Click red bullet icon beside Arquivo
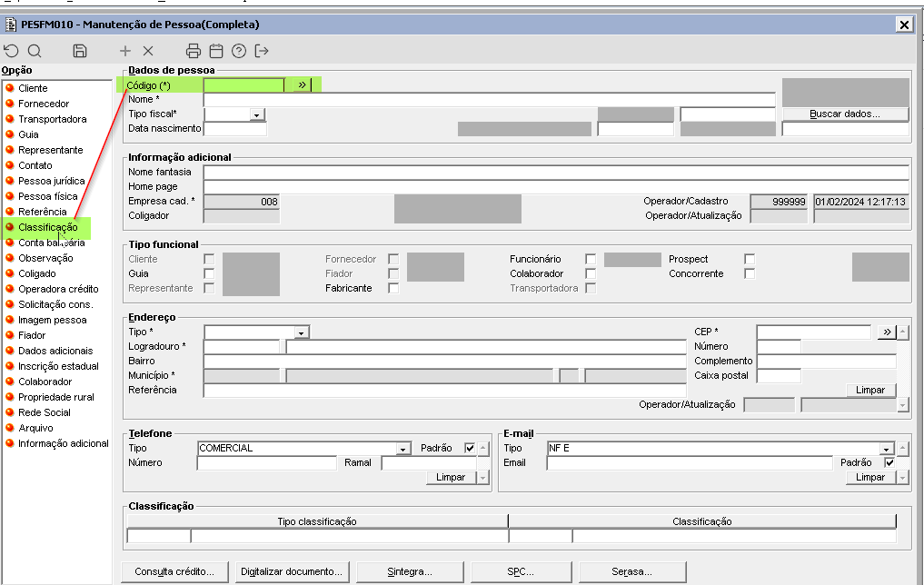The height and width of the screenshot is (585, 924). (x=10, y=428)
